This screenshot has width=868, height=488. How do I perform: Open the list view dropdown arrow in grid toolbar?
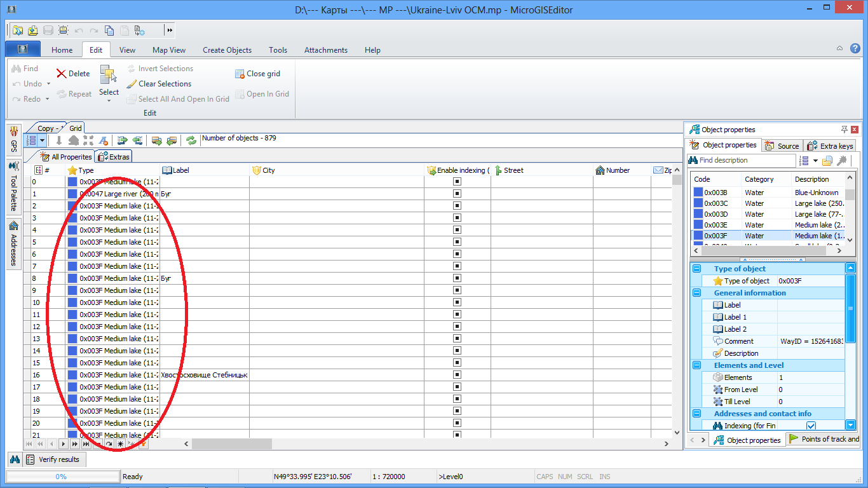coord(42,140)
